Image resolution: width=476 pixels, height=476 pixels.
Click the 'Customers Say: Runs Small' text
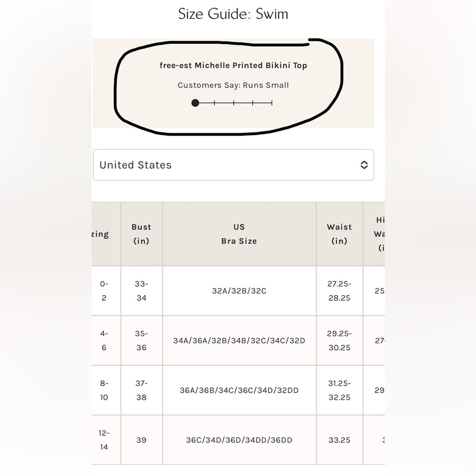point(233,85)
